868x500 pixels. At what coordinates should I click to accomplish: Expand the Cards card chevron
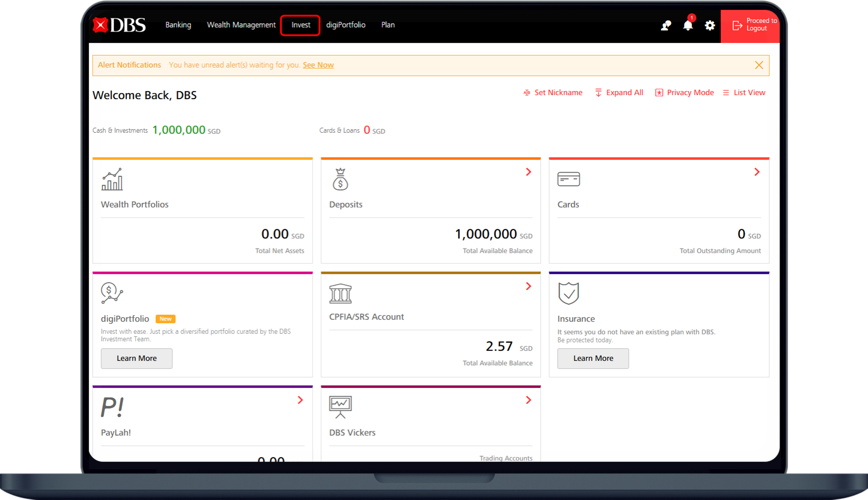point(757,172)
